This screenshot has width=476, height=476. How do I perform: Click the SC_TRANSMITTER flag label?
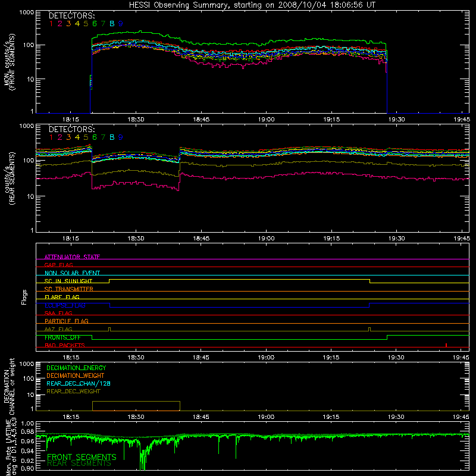tap(68, 289)
